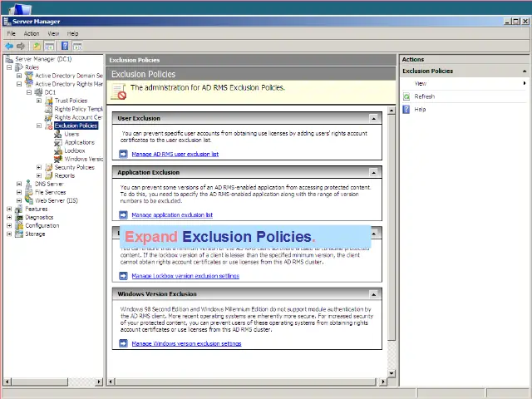Click the Web Server (IIS) icon
The height and width of the screenshot is (399, 532).
tap(29, 200)
